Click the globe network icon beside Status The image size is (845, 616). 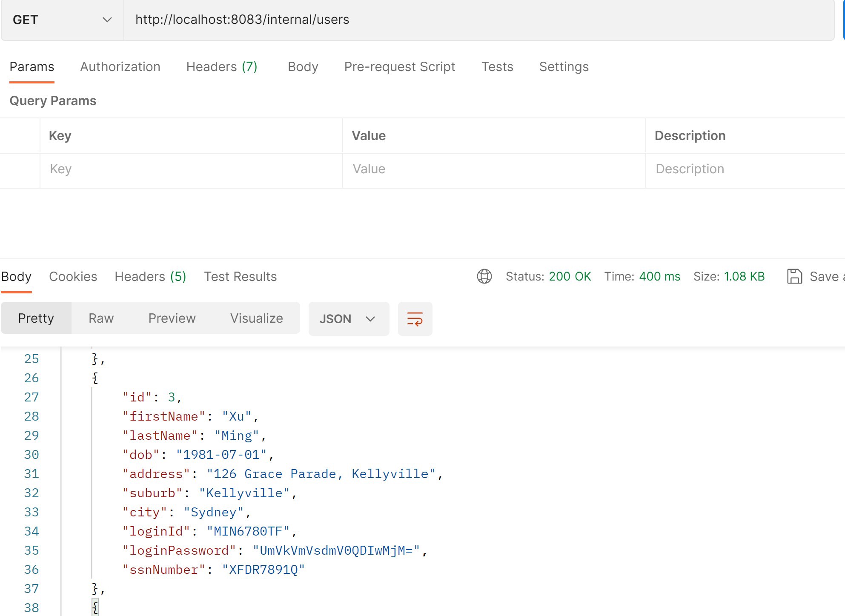coord(484,276)
